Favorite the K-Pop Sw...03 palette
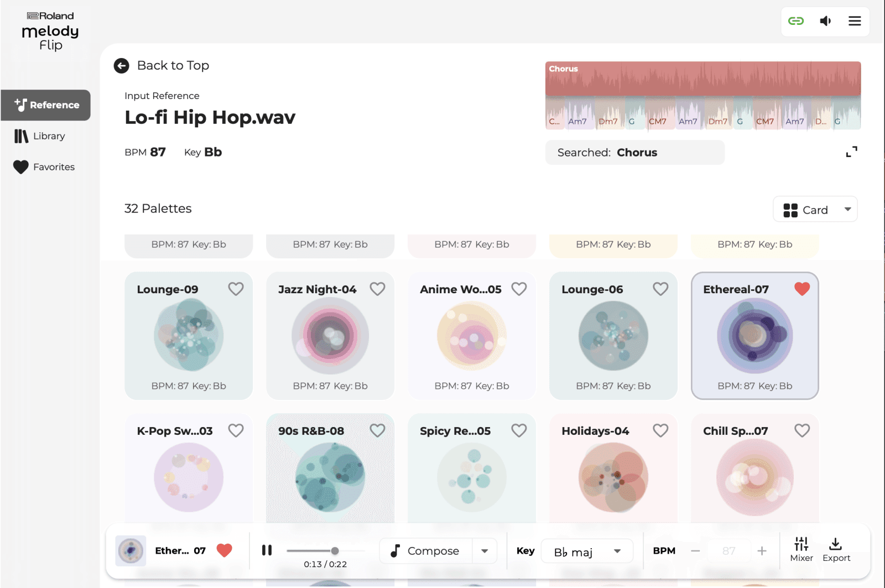 [236, 430]
